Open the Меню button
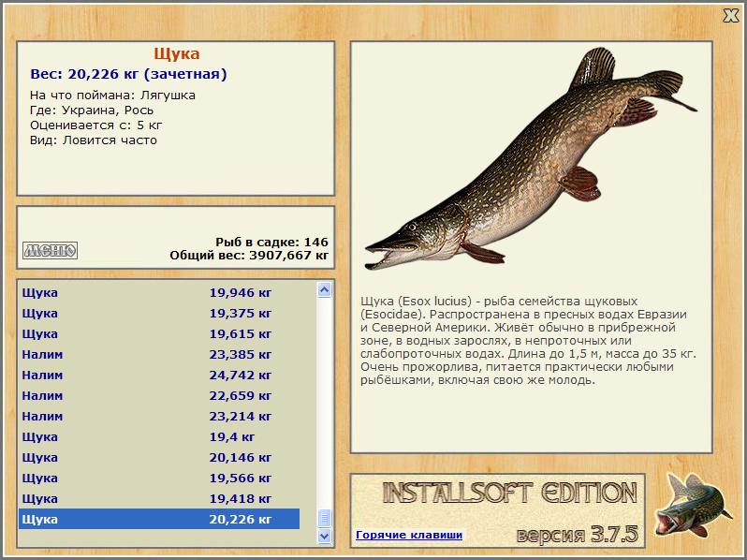747x560 pixels. pos(50,250)
